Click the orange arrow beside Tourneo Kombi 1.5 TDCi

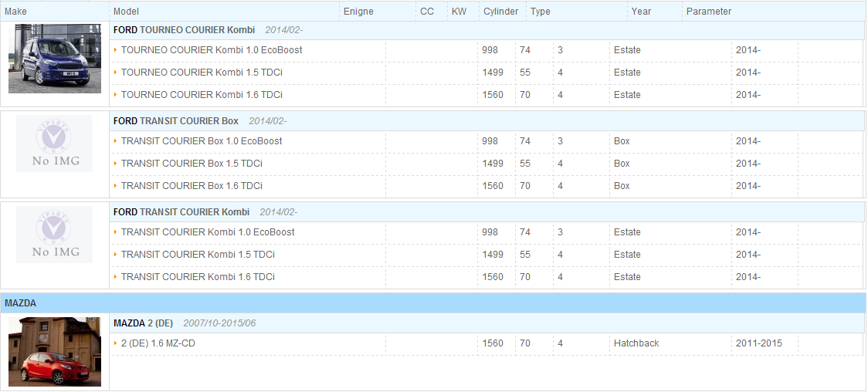pyautogui.click(x=116, y=73)
